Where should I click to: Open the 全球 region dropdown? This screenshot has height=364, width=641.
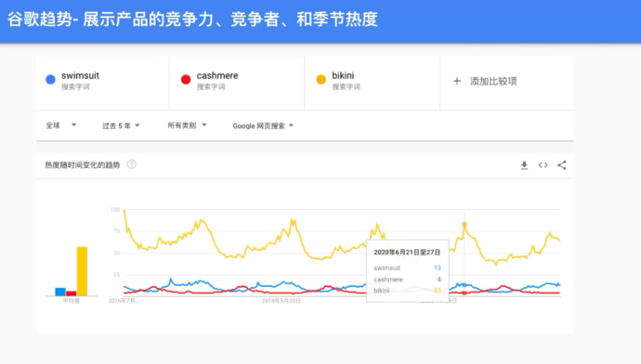[61, 125]
